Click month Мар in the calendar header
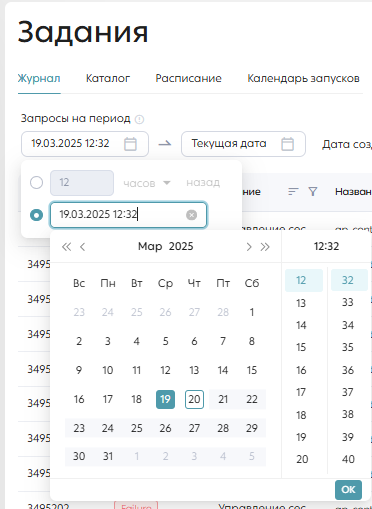 click(x=150, y=246)
